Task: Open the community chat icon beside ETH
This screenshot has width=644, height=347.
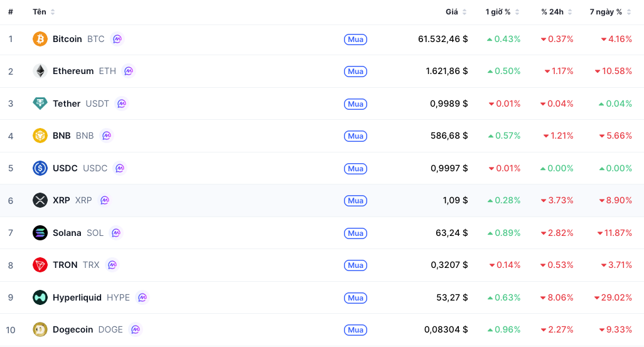Action: [x=129, y=71]
